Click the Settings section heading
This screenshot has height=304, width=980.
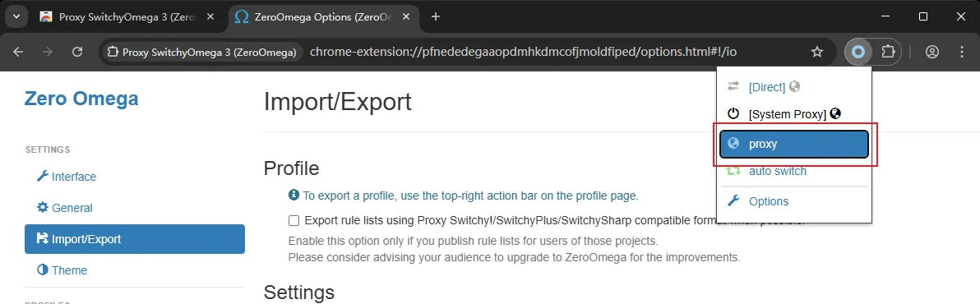(298, 292)
